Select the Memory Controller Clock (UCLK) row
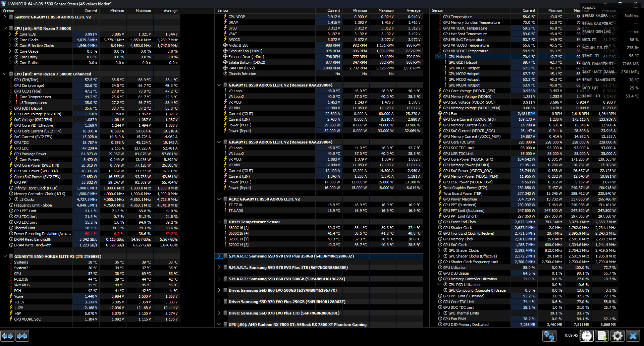Viewport: 644px width, 346px height. (90, 194)
